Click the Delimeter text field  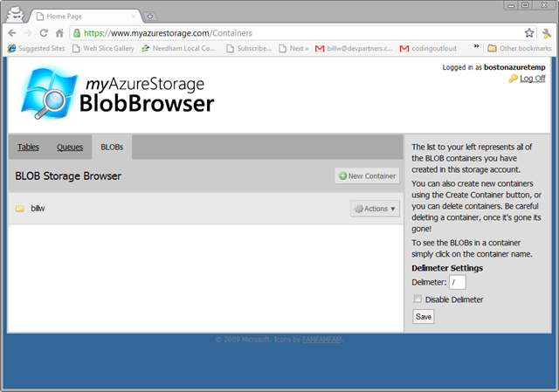pyautogui.click(x=458, y=282)
